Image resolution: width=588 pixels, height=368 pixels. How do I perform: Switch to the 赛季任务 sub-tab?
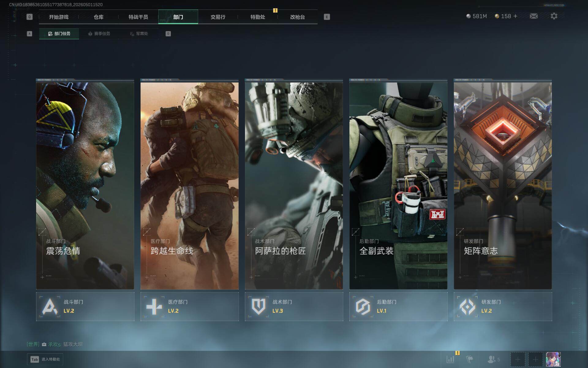point(99,34)
